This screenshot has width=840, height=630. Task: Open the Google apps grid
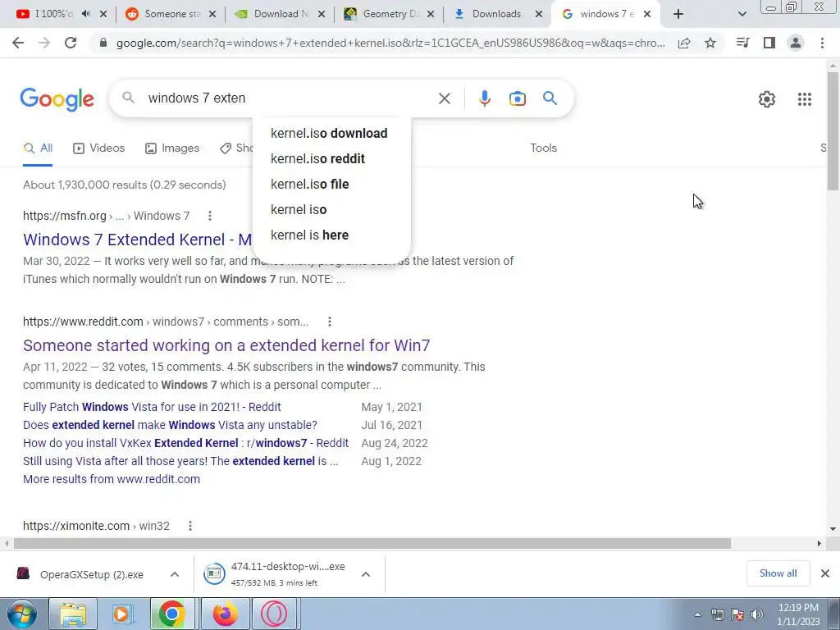click(x=804, y=99)
